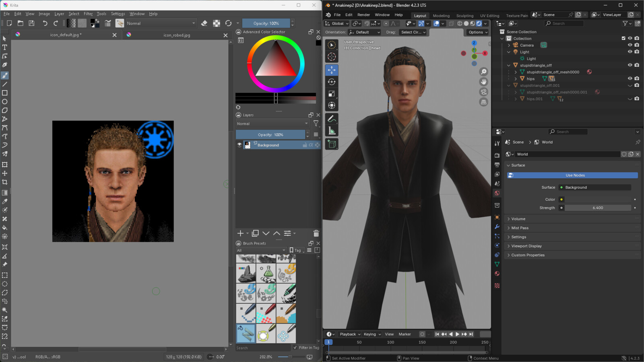Open the Orientation Default dropdown
Screen dimensions: 644x362
(x=365, y=32)
